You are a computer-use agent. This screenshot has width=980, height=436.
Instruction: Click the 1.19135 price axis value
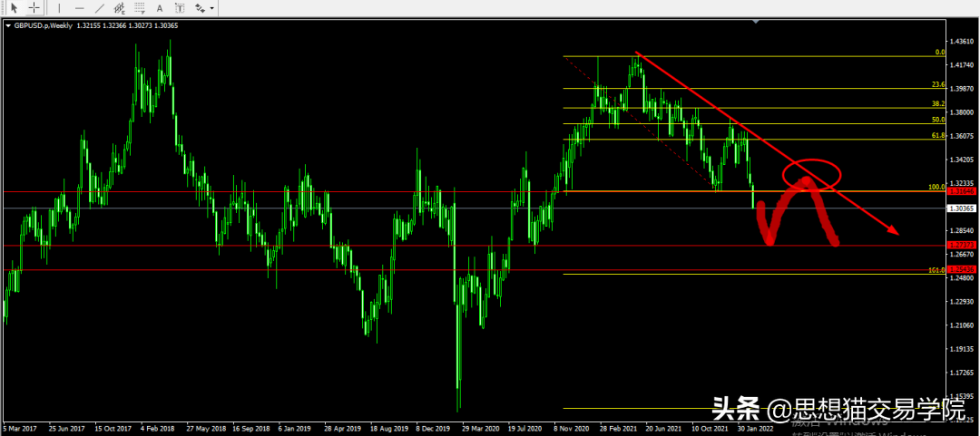tap(962, 349)
